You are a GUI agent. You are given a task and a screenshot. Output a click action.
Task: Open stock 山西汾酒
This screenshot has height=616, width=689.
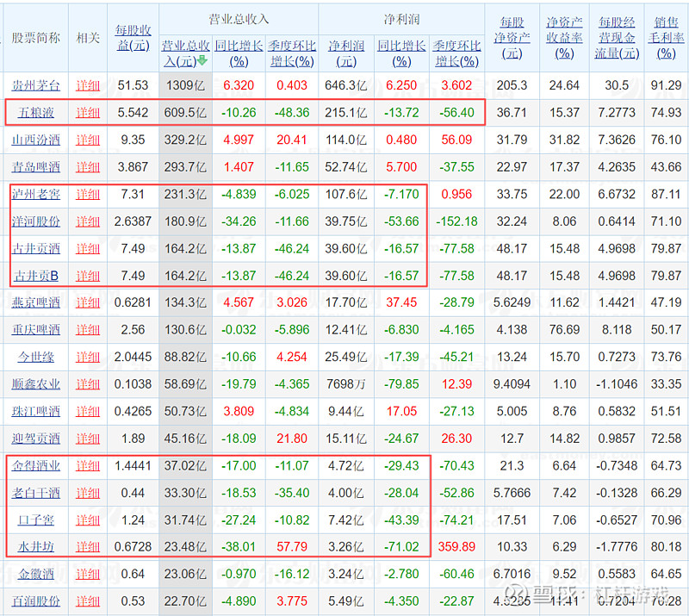[35, 140]
